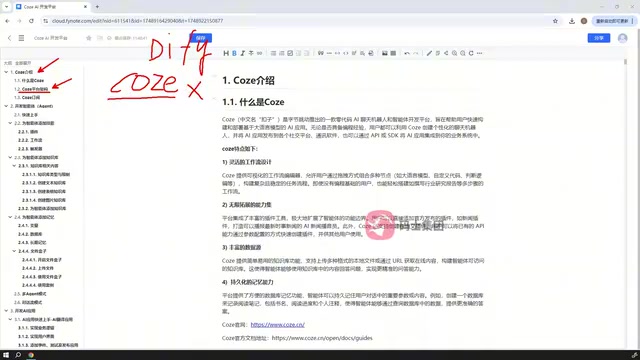Go to outline item 2.2.1
The width and height of the screenshot is (640, 360).
point(28,131)
